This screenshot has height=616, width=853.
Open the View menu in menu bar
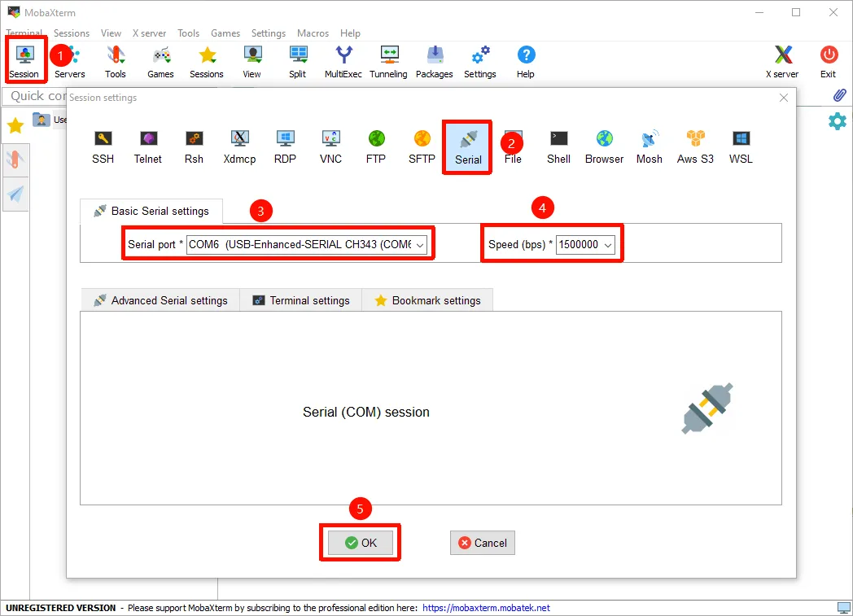111,33
